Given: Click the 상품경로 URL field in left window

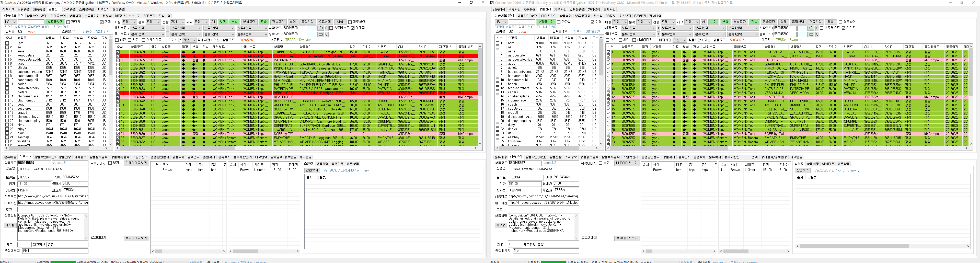Looking at the screenshot, I should pos(52,196).
